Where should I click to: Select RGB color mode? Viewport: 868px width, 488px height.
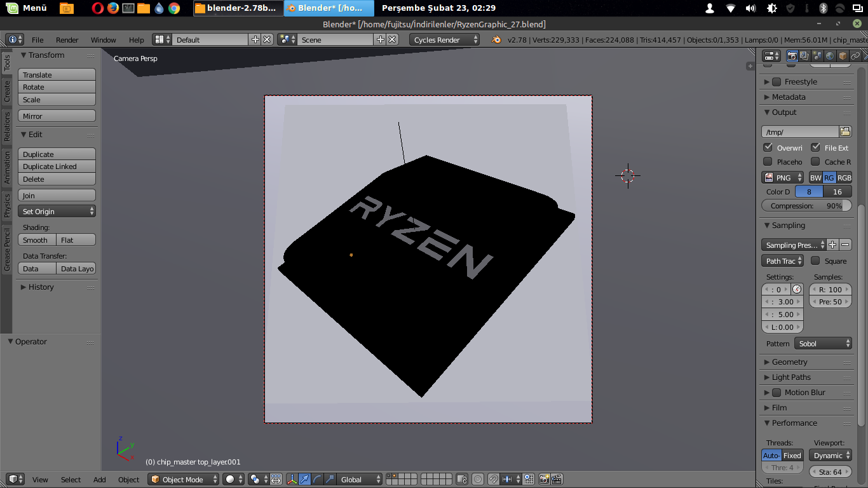click(x=844, y=178)
